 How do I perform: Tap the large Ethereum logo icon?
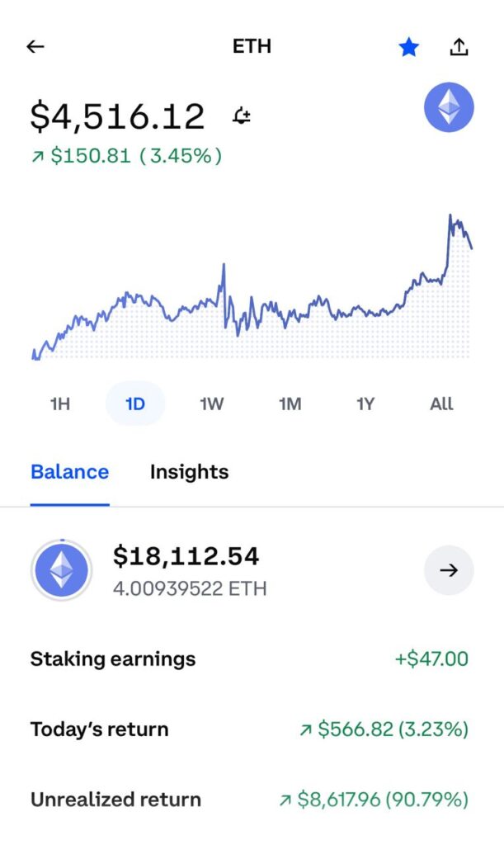coord(449,108)
